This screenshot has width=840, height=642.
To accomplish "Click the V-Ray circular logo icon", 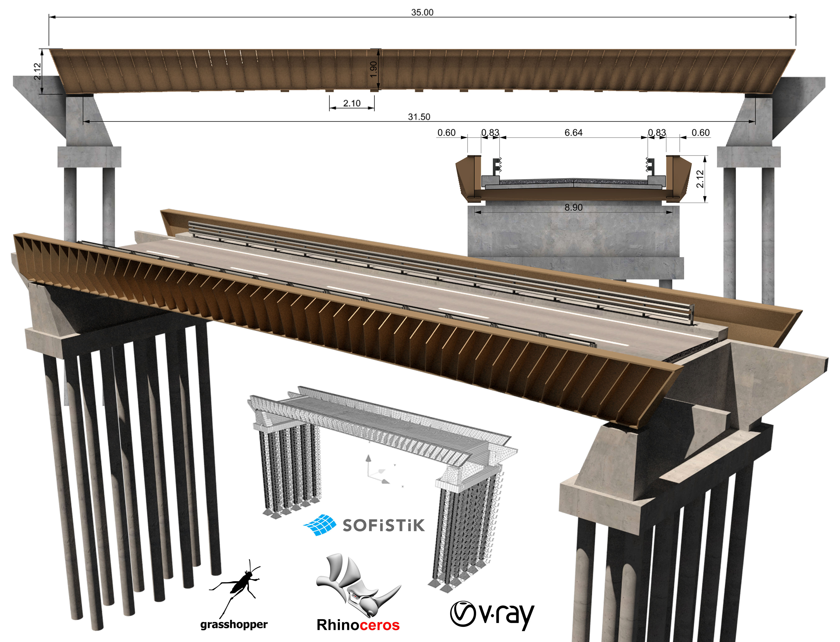I will [463, 614].
